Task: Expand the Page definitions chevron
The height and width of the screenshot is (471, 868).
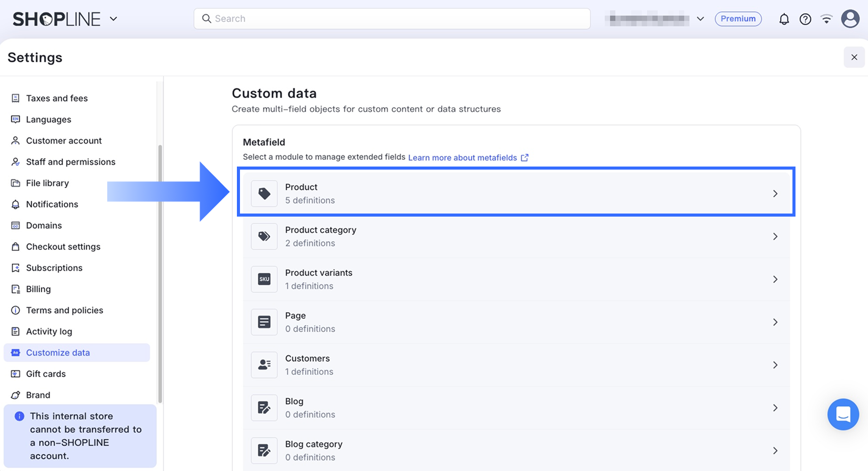Action: click(x=775, y=322)
